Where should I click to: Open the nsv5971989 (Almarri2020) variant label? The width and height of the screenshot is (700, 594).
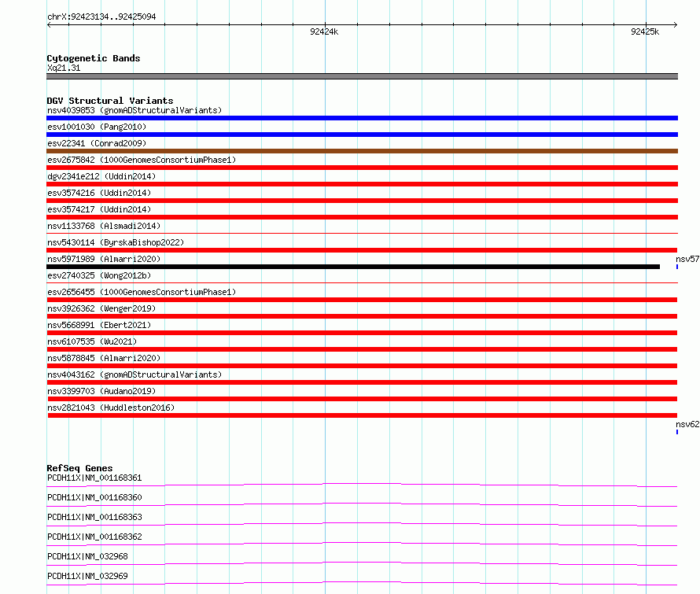click(x=104, y=259)
